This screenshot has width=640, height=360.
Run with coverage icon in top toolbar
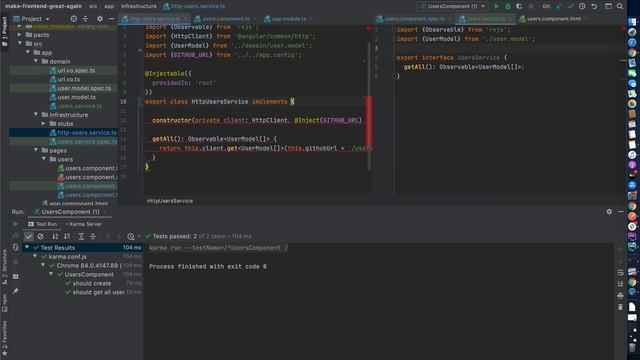click(519, 7)
